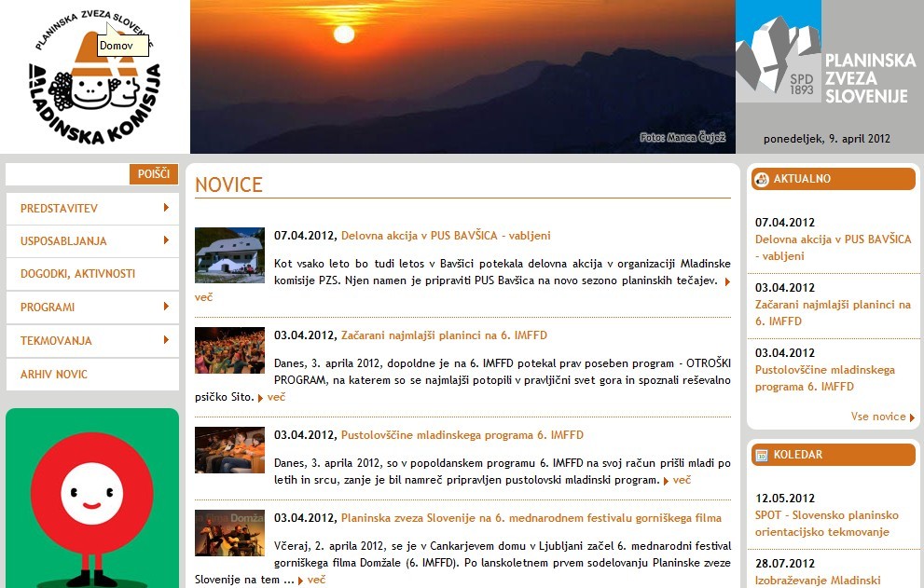
Task: Open the Začarani najmlajši planinci thumbnail
Action: point(229,350)
